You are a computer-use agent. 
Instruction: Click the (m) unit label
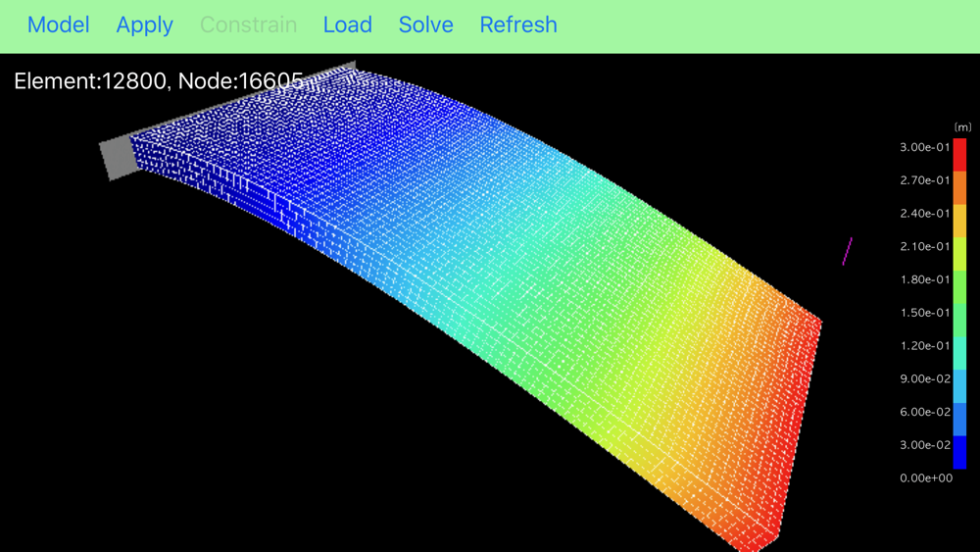(x=962, y=127)
